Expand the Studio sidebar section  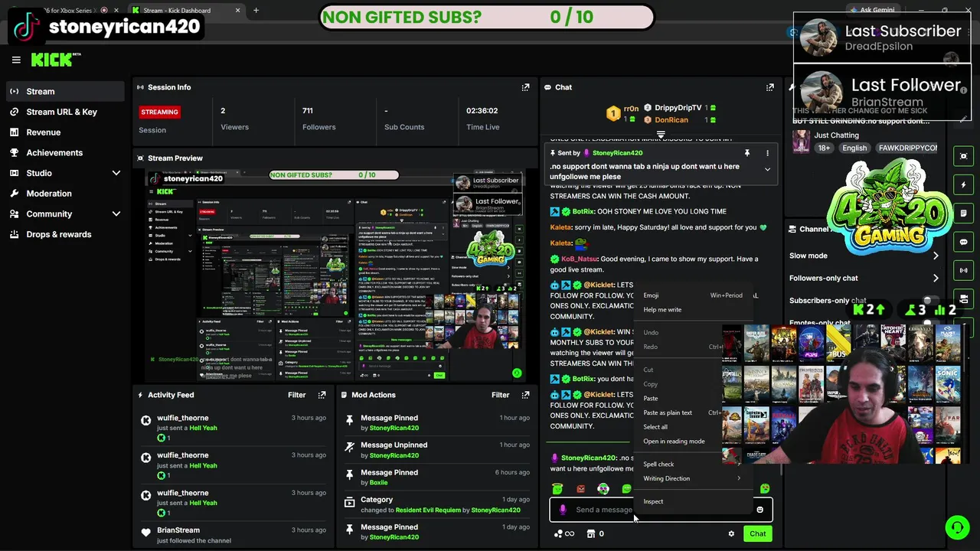tap(116, 173)
